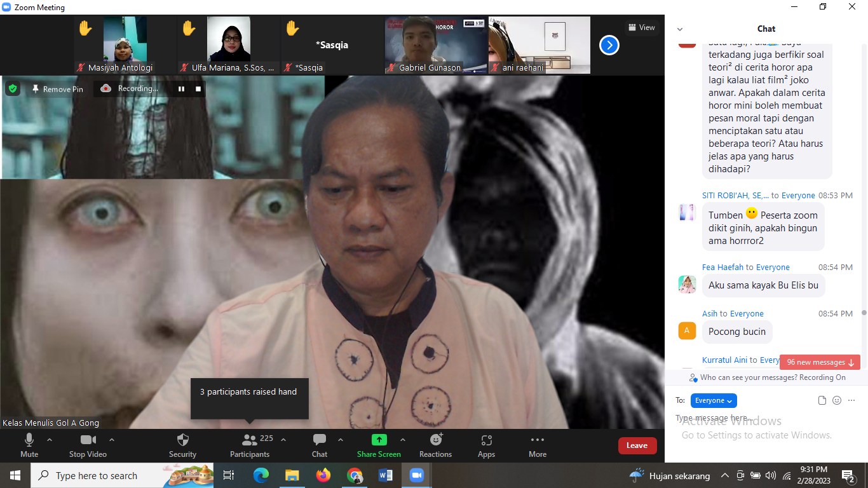Click the Share Screen green icon
The width and height of the screenshot is (868, 488).
pos(379,440)
